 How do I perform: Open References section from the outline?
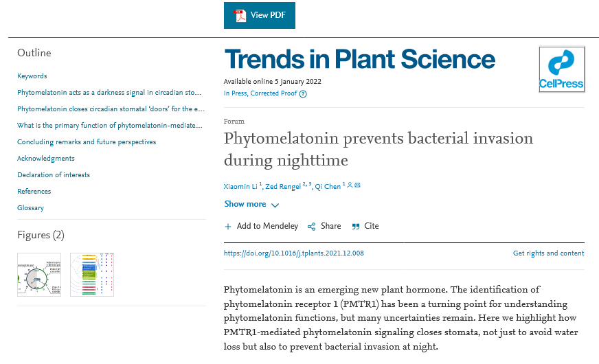coord(34,192)
